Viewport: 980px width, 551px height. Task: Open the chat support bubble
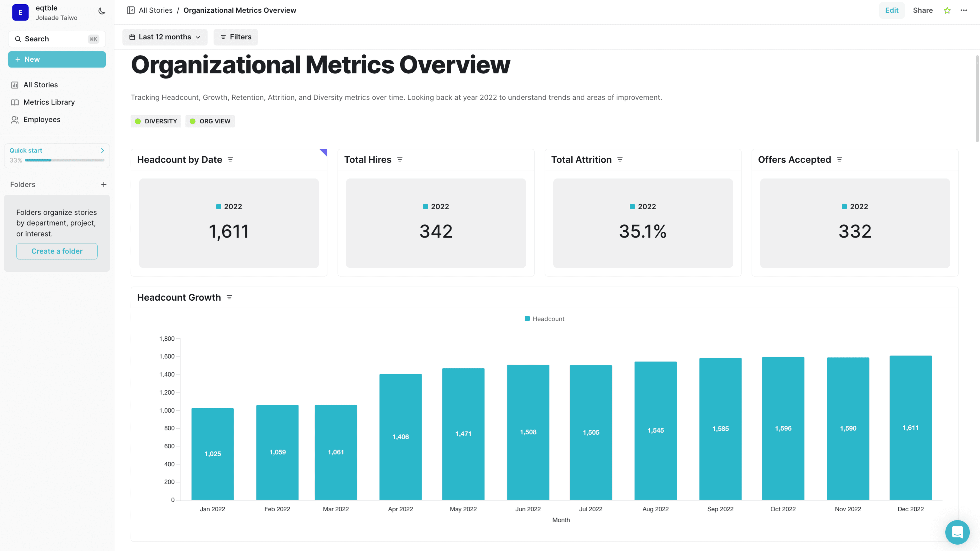coord(957,532)
